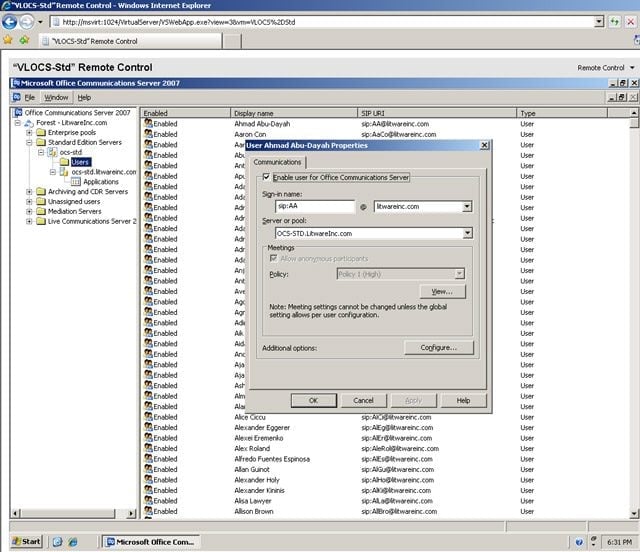Image resolution: width=640 pixels, height=552 pixels.
Task: Sort list by SIP URI column
Action: (437, 113)
